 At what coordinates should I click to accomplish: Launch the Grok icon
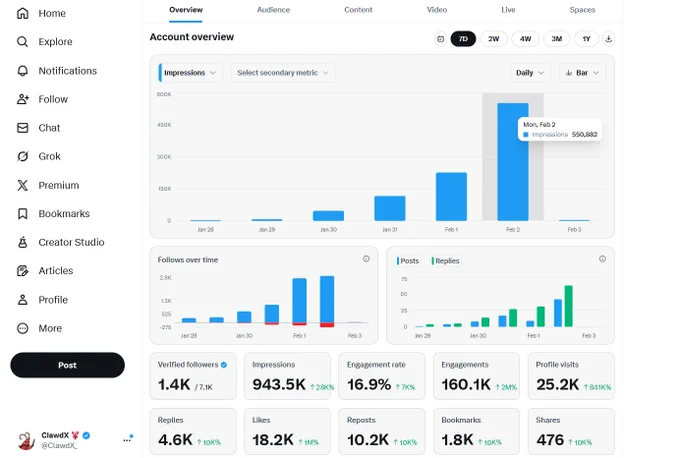click(x=23, y=156)
